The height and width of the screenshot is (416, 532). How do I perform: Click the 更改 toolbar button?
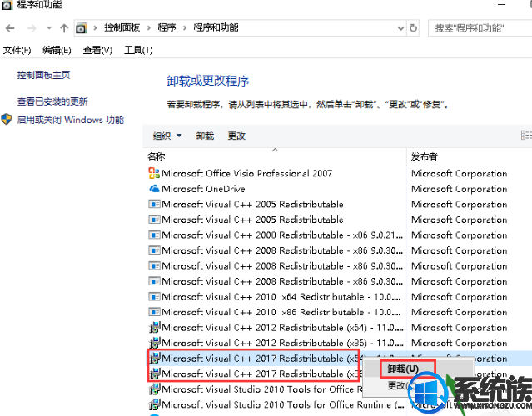pos(236,136)
